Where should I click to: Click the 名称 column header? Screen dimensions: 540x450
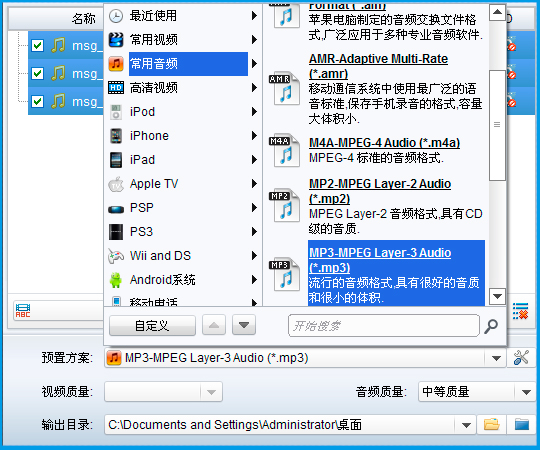pyautogui.click(x=84, y=18)
